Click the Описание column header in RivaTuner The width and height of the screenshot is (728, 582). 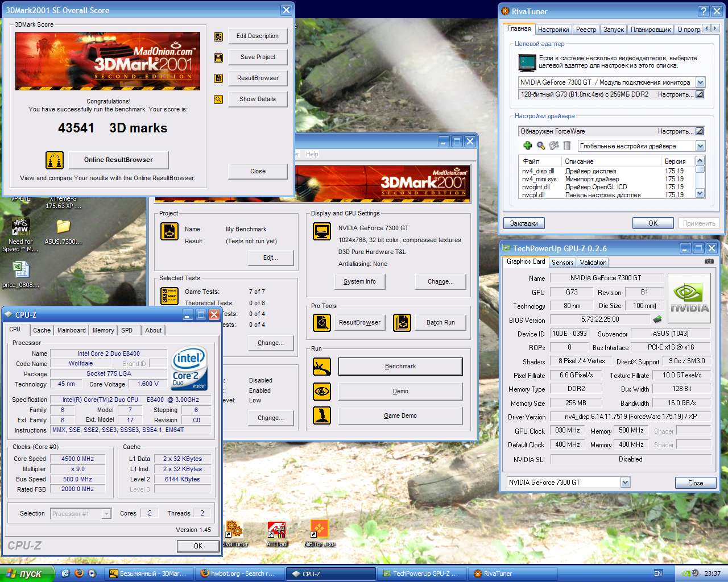(x=611, y=161)
